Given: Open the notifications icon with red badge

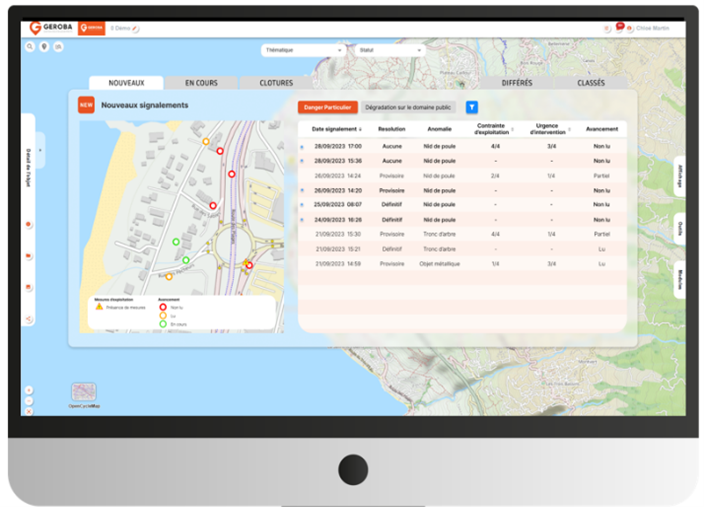Looking at the screenshot, I should [618, 28].
